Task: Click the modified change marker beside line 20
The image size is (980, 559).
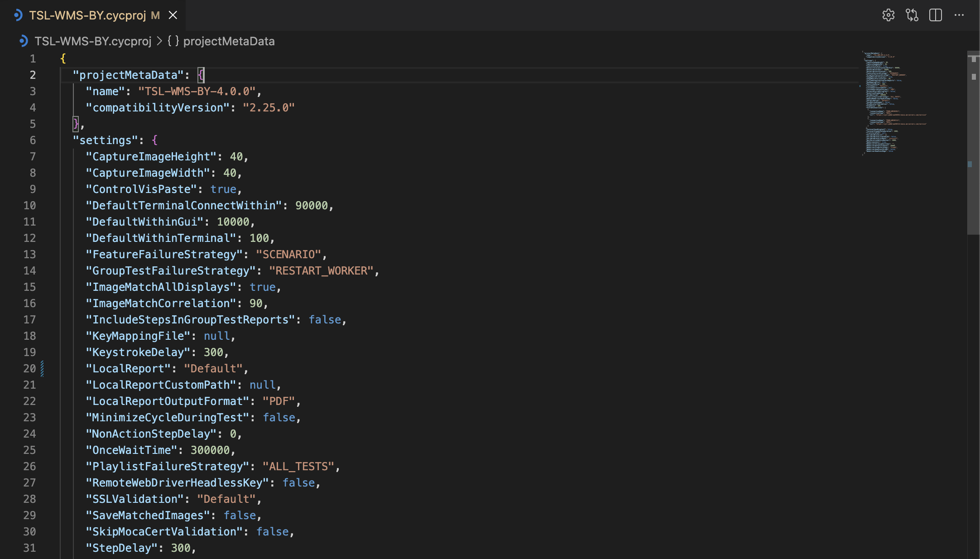Action: (42, 369)
